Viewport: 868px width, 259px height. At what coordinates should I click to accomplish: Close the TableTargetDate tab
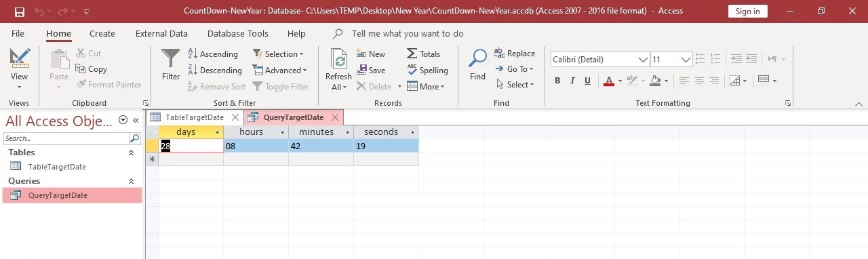[235, 117]
